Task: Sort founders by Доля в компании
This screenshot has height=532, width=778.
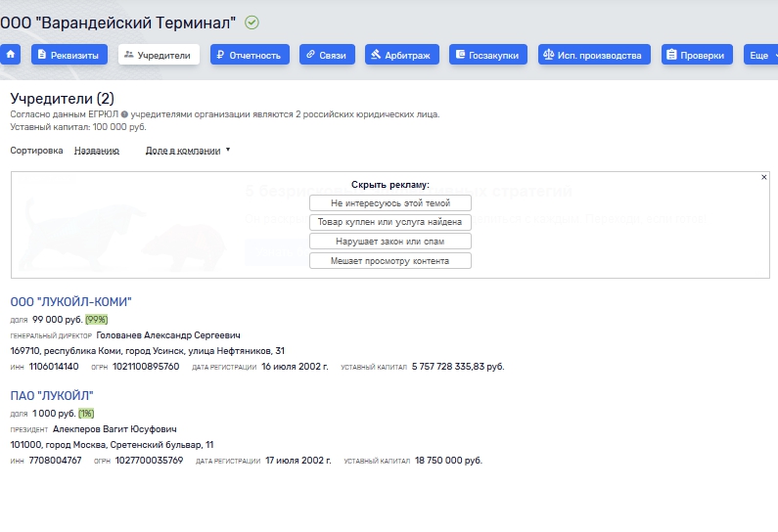Action: [183, 151]
